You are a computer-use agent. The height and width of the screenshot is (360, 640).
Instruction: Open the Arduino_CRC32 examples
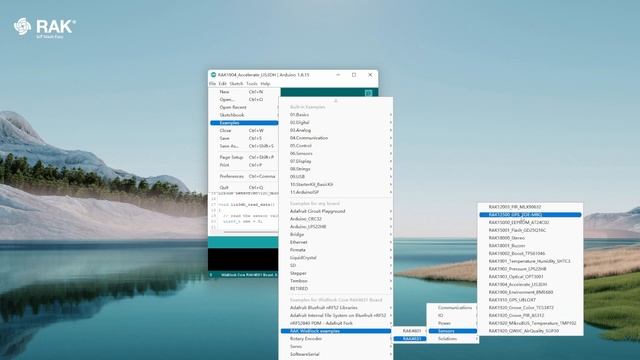coord(336,219)
